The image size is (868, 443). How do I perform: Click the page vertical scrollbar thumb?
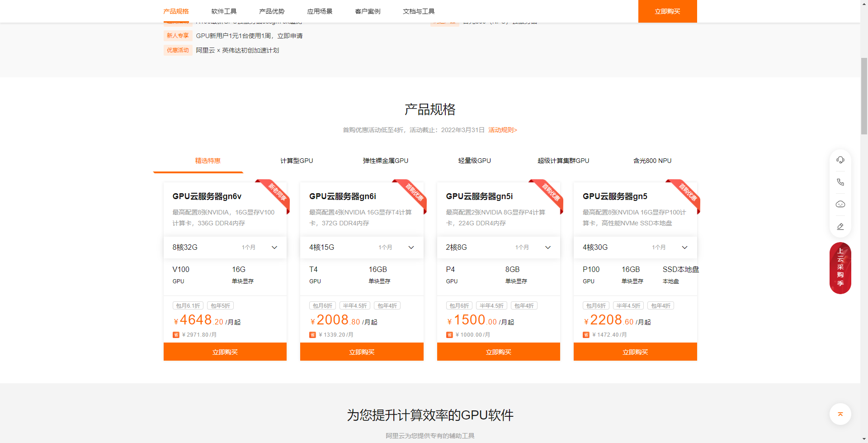[864, 95]
